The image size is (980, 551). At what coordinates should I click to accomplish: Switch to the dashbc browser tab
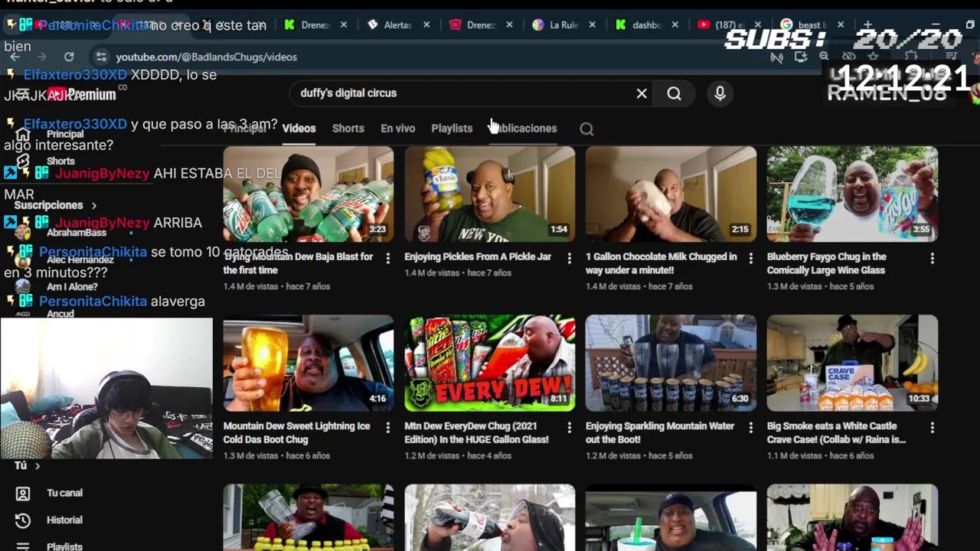[646, 24]
